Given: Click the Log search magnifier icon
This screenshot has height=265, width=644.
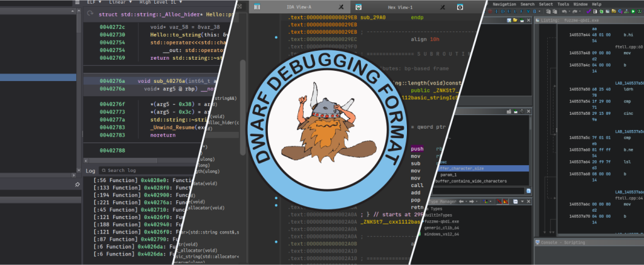Looking at the screenshot, I should click(103, 170).
